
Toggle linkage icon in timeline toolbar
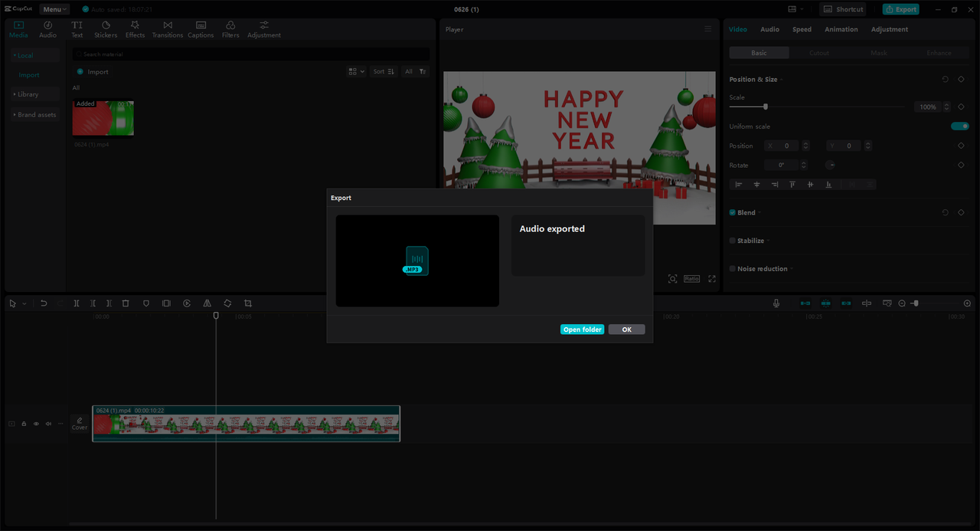tap(846, 303)
